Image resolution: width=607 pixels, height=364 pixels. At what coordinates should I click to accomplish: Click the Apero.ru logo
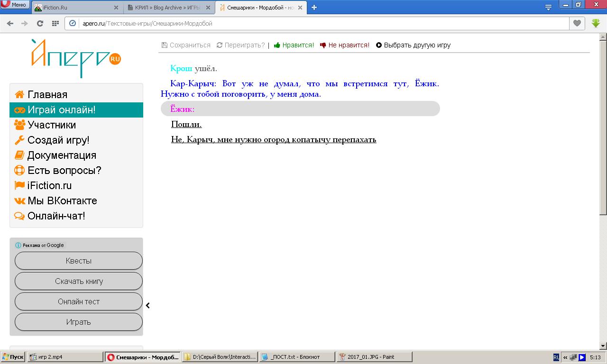(x=76, y=58)
